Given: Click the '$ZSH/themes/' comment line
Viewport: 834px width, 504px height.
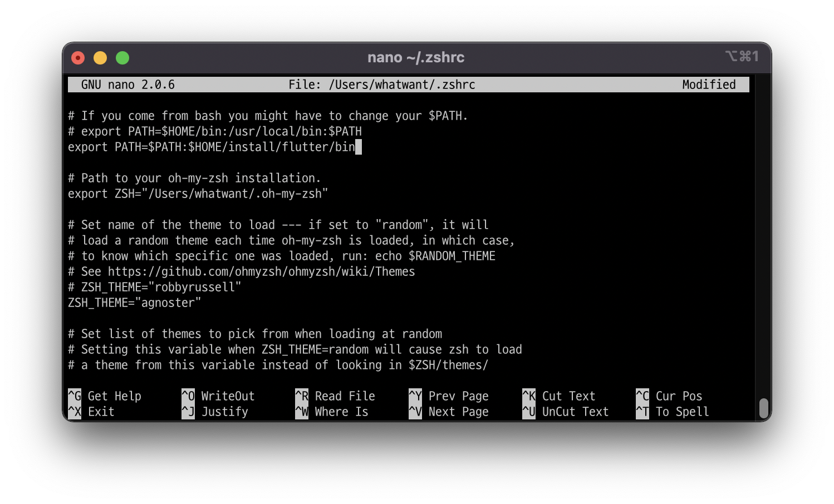Looking at the screenshot, I should click(278, 365).
